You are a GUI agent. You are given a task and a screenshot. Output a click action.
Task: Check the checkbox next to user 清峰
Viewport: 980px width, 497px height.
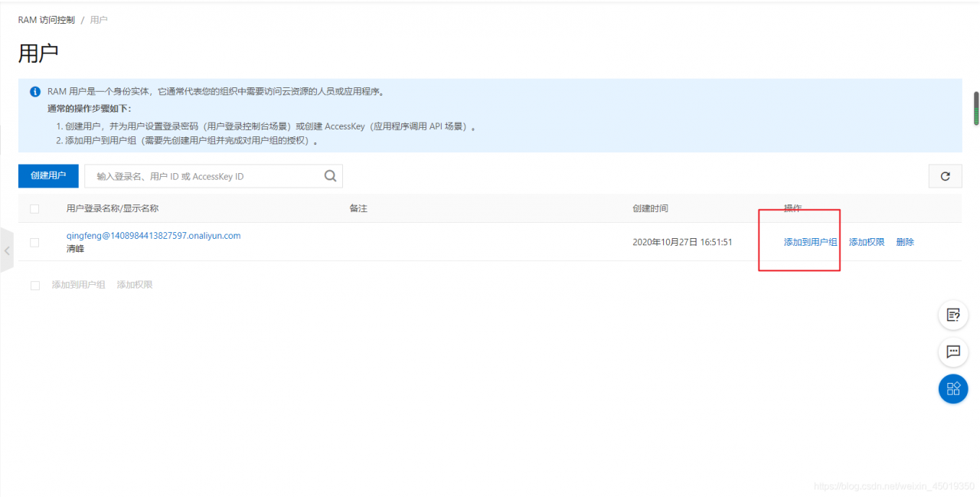pos(34,241)
